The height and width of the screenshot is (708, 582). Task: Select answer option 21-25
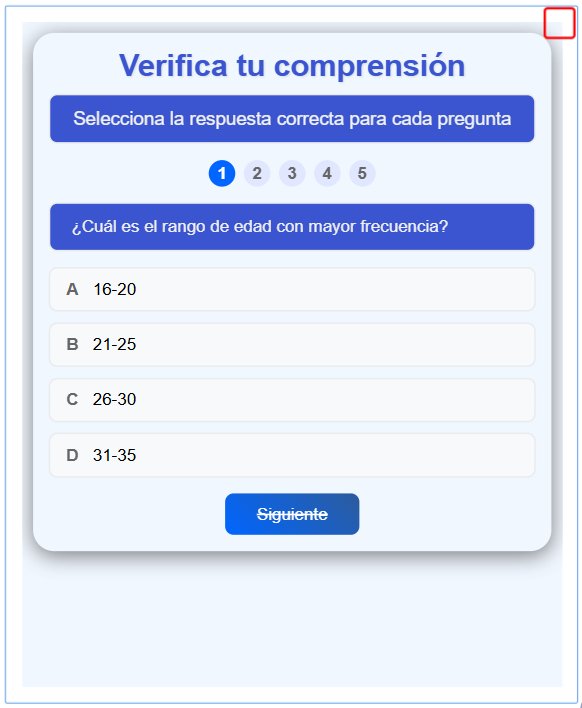click(292, 345)
